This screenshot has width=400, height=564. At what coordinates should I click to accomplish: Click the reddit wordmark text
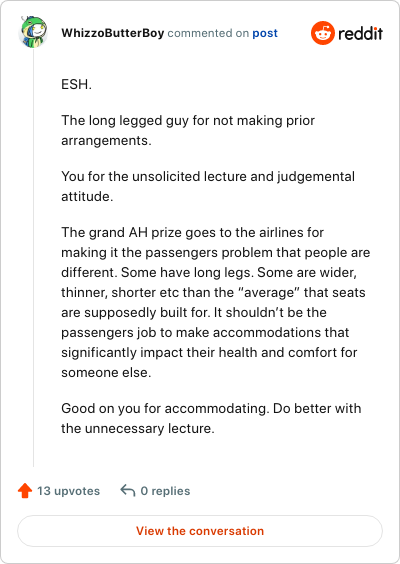[360, 33]
